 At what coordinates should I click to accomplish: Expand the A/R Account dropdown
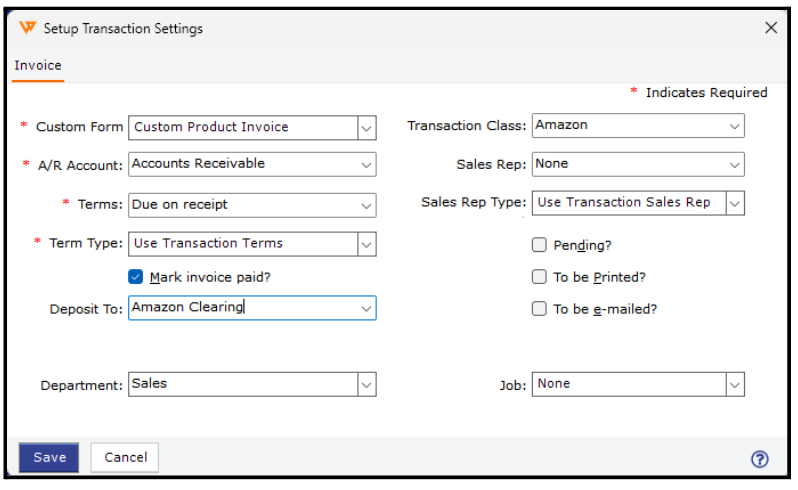[365, 164]
